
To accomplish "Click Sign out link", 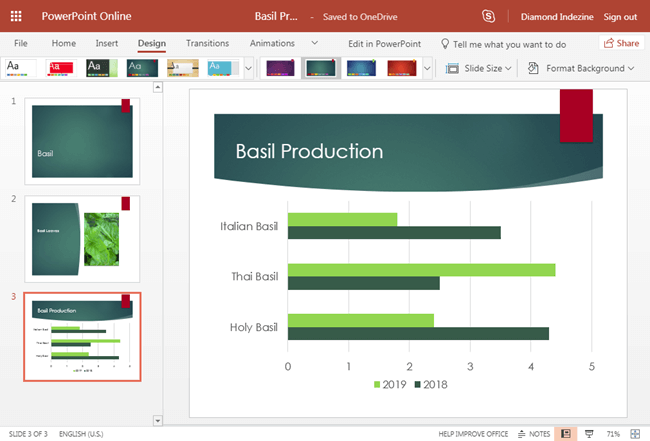I will tap(620, 17).
